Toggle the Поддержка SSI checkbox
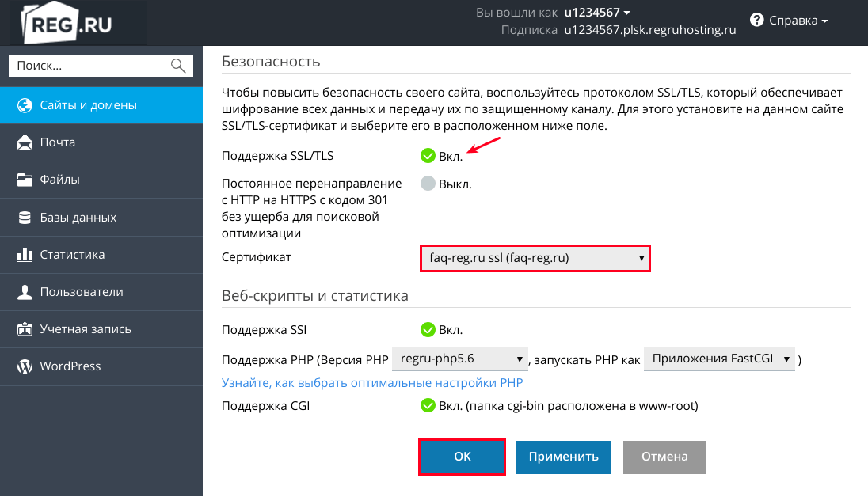This screenshot has width=868, height=497. coord(428,330)
